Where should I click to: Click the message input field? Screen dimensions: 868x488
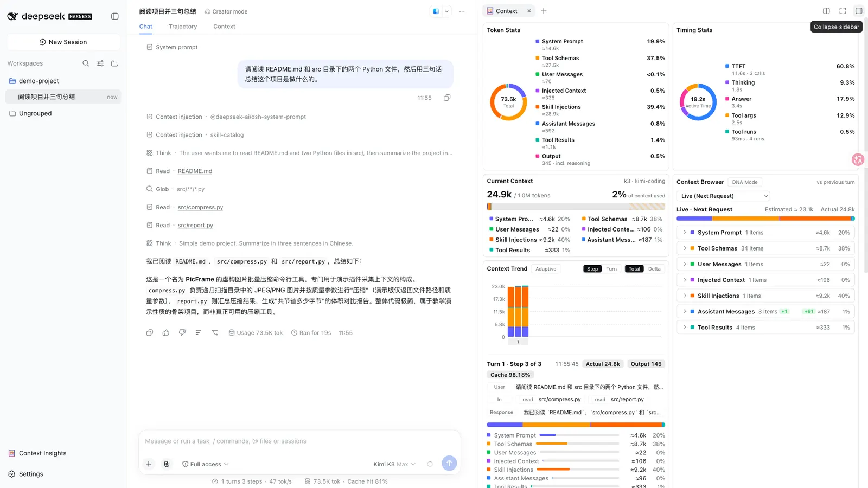299,441
